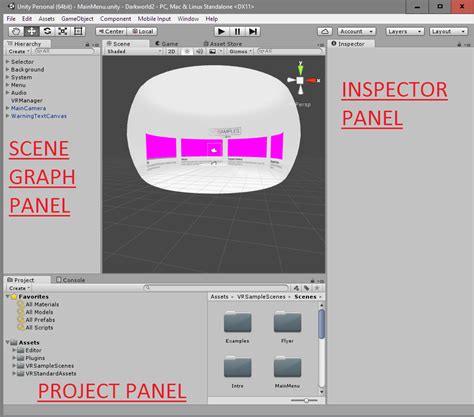This screenshot has height=417, width=474.
Task: Click the Step frame button
Action: click(x=253, y=31)
